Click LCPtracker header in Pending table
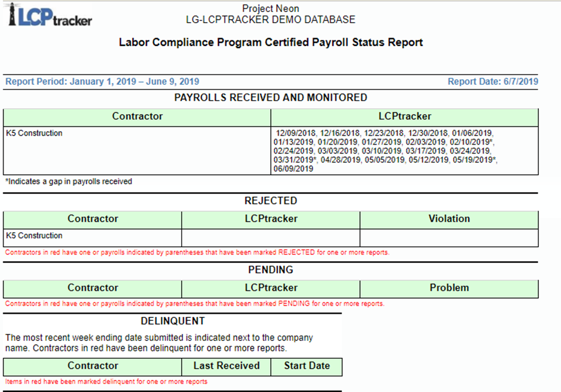 click(271, 288)
